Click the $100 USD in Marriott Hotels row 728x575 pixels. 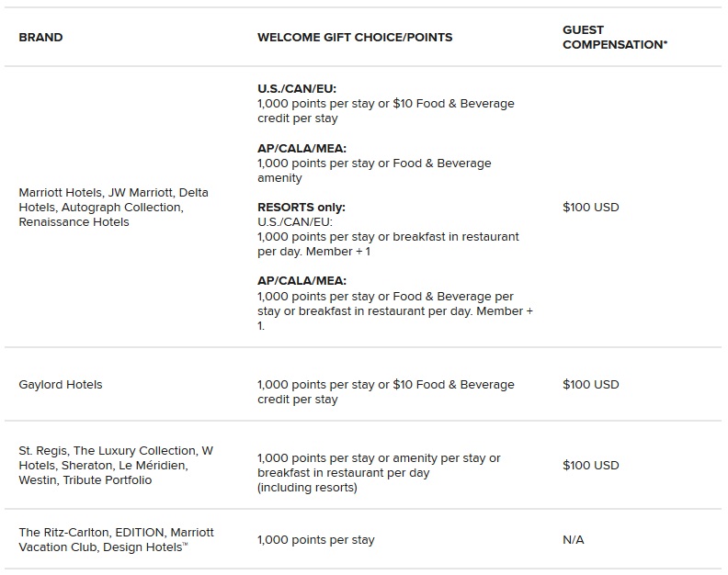point(590,208)
